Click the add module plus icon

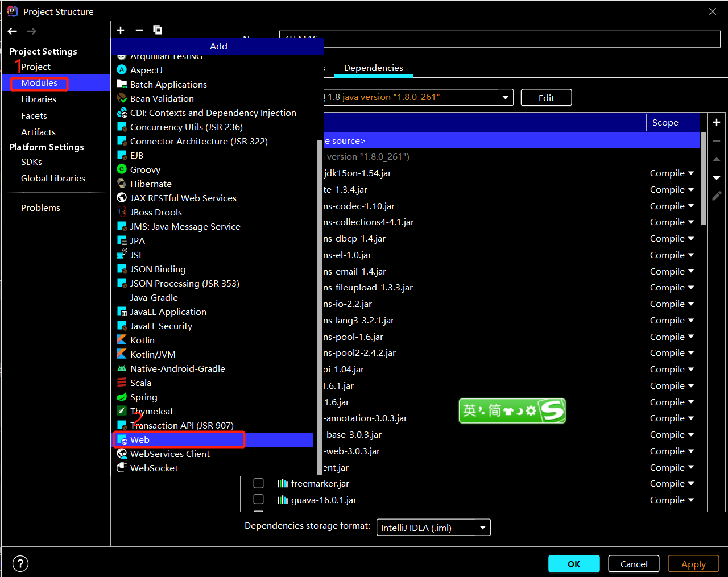point(121,30)
